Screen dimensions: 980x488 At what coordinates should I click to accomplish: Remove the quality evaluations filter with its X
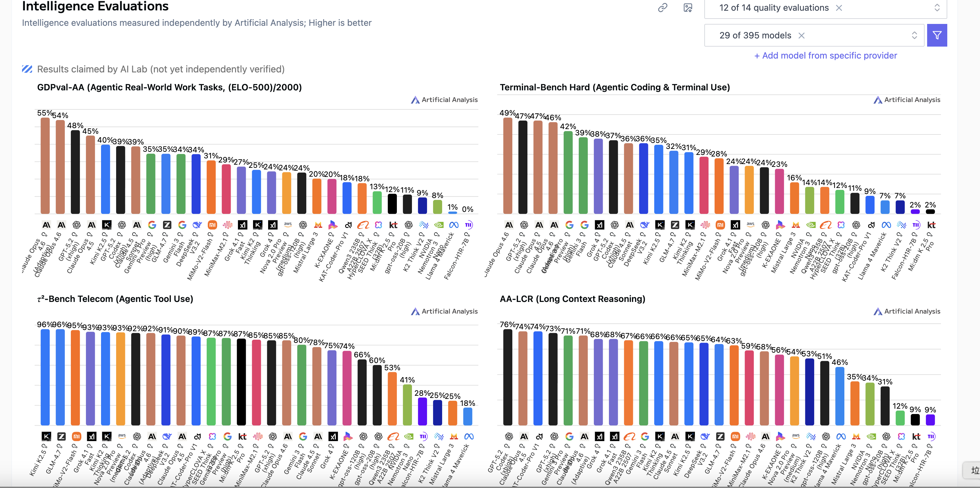pos(840,8)
